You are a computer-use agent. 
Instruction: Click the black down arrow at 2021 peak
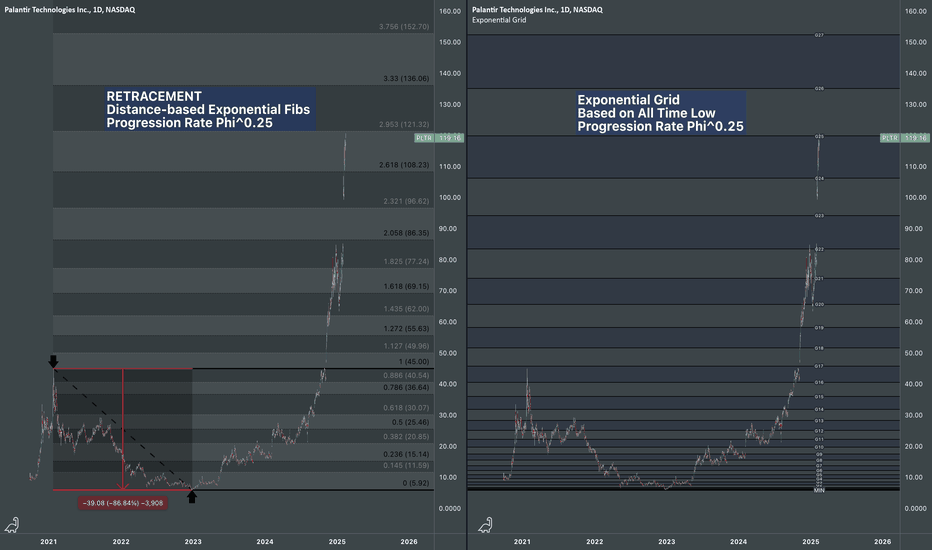tap(53, 362)
